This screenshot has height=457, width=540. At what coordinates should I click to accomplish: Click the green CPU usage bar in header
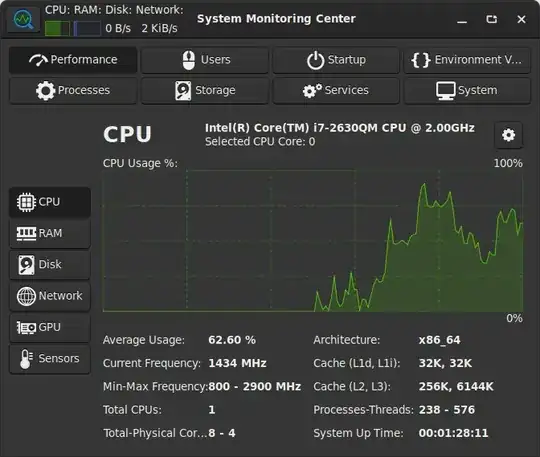pyautogui.click(x=58, y=28)
